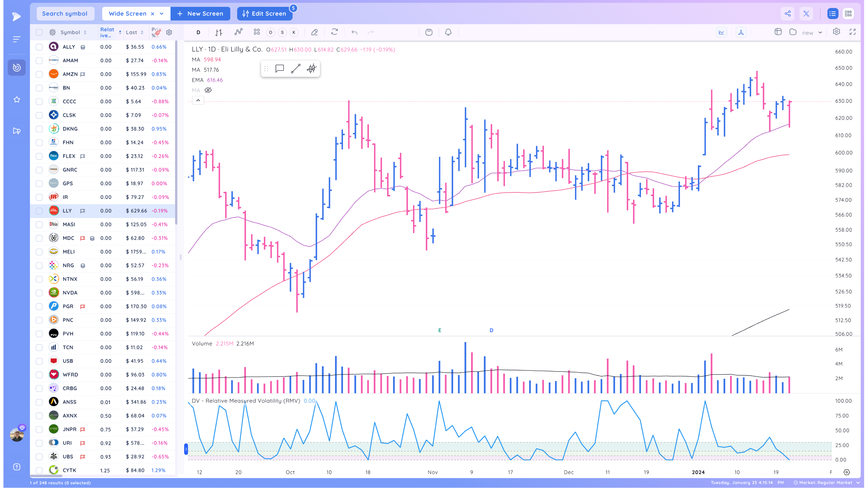Open the calendar date picker icon

point(429,32)
